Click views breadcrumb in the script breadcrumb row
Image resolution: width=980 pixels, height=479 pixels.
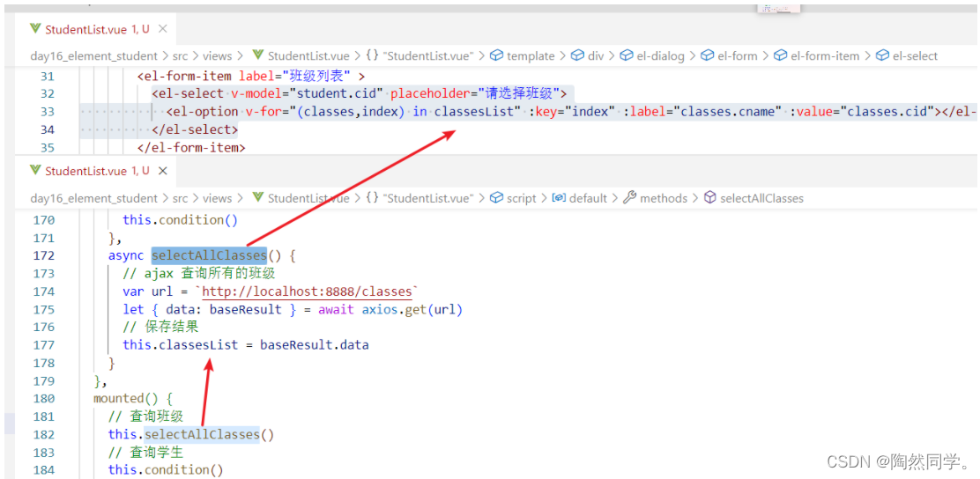217,198
